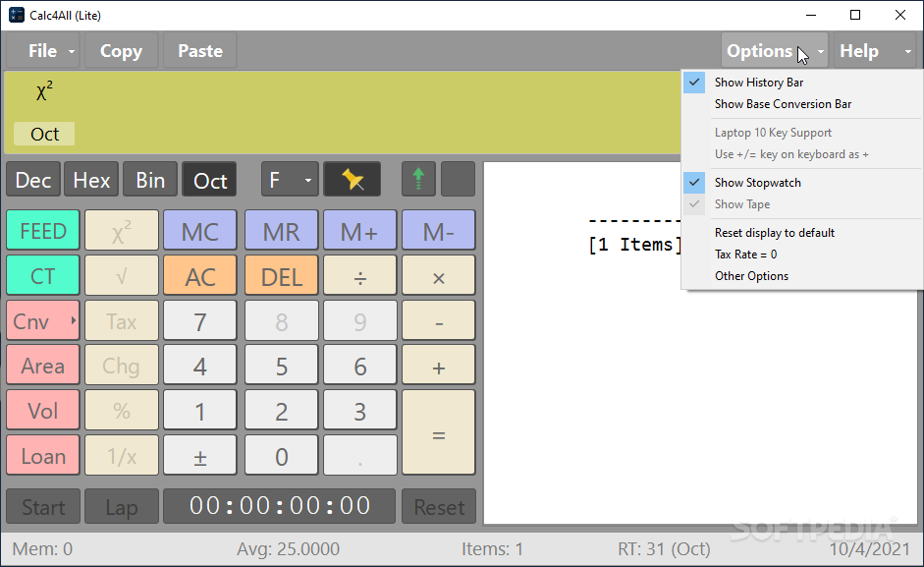The height and width of the screenshot is (567, 924).
Task: Click digit 5 key
Action: (x=282, y=366)
